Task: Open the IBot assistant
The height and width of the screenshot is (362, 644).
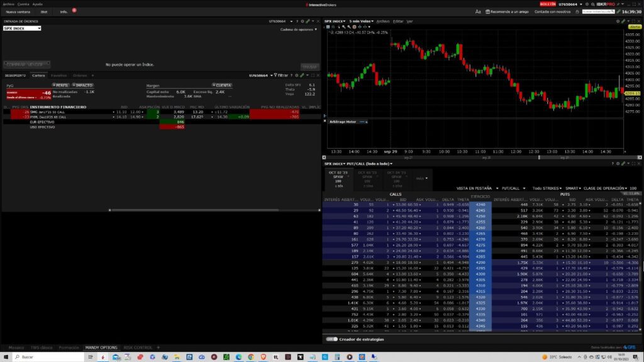Action: pyautogui.click(x=44, y=12)
